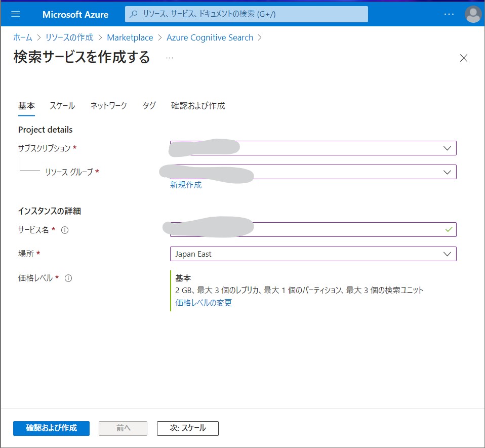The width and height of the screenshot is (485, 448).
Task: Click the 前へ button
Action: (x=123, y=428)
